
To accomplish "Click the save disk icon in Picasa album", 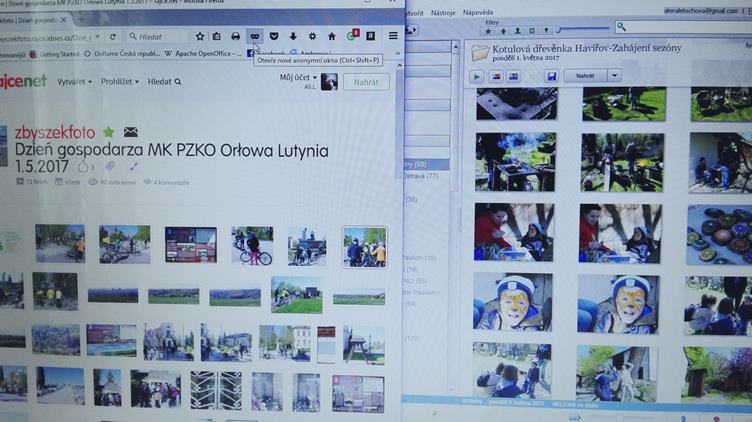I will click(552, 76).
